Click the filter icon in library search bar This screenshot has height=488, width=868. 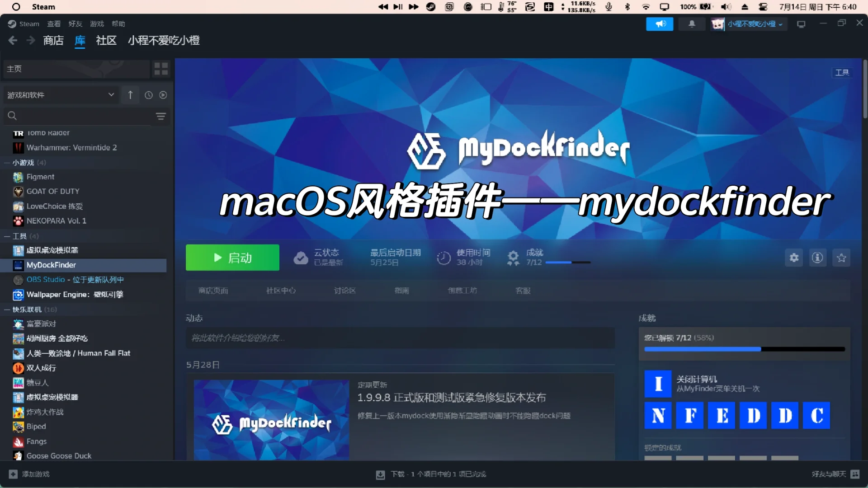click(x=161, y=116)
